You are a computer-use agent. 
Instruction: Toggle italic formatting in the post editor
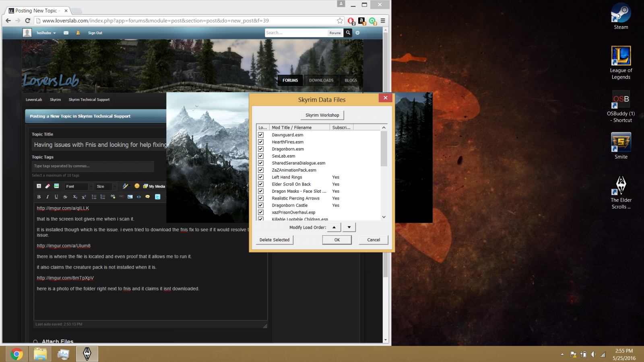point(47,197)
